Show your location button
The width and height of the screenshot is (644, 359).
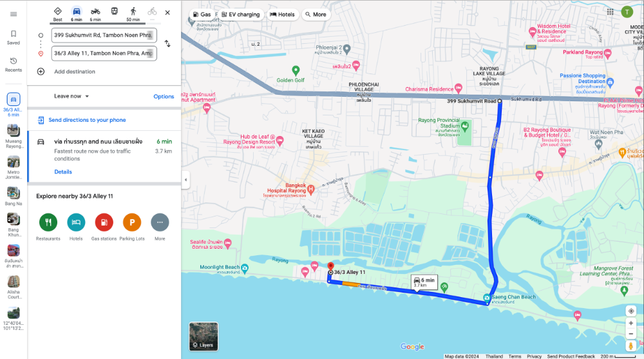coord(631,311)
